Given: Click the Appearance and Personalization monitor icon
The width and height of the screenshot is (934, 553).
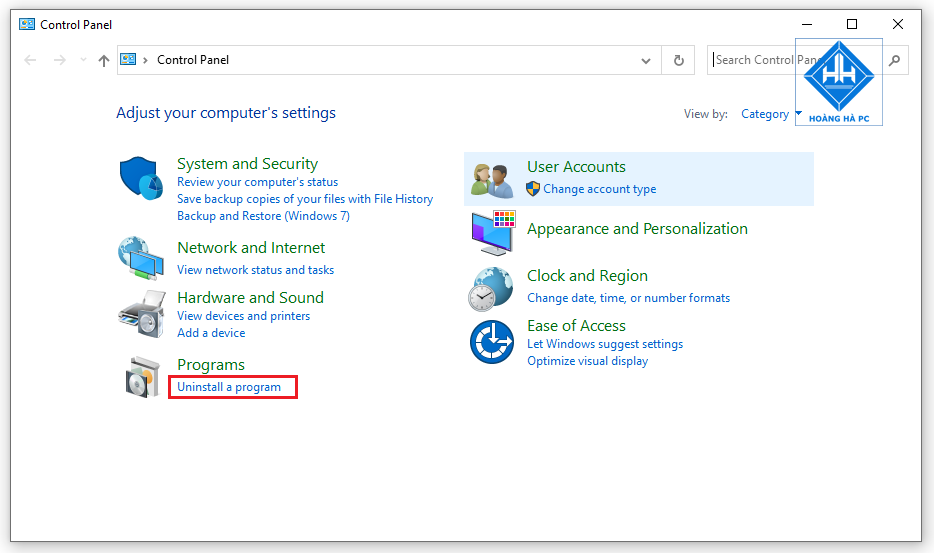Looking at the screenshot, I should tap(493, 232).
